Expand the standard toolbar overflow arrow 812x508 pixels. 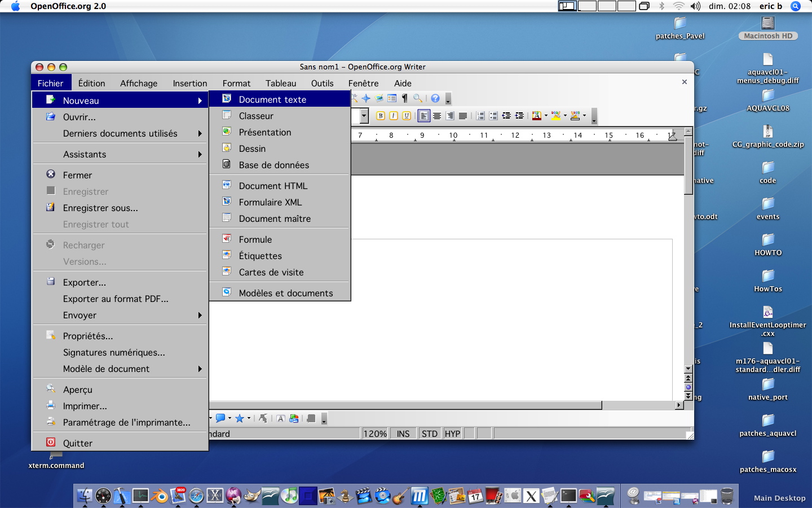(x=448, y=99)
